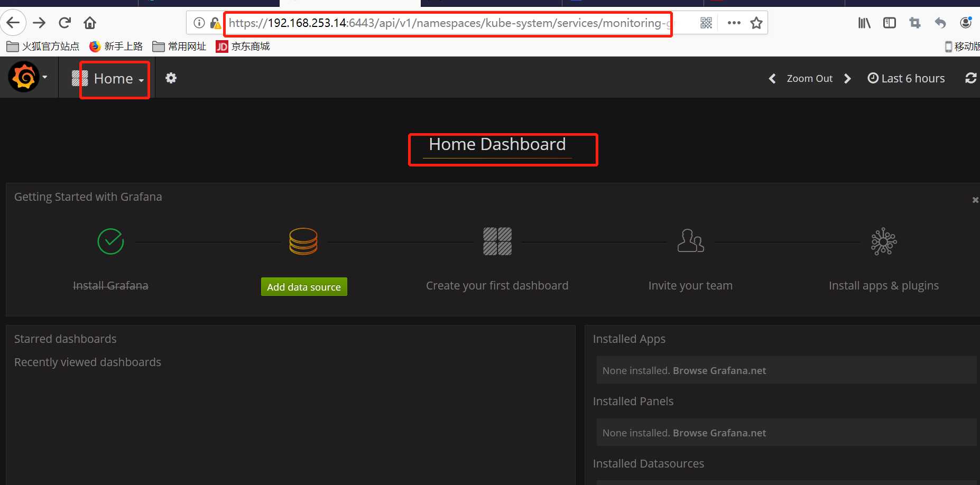The height and width of the screenshot is (485, 980).
Task: Click the database data source icon
Action: point(303,241)
